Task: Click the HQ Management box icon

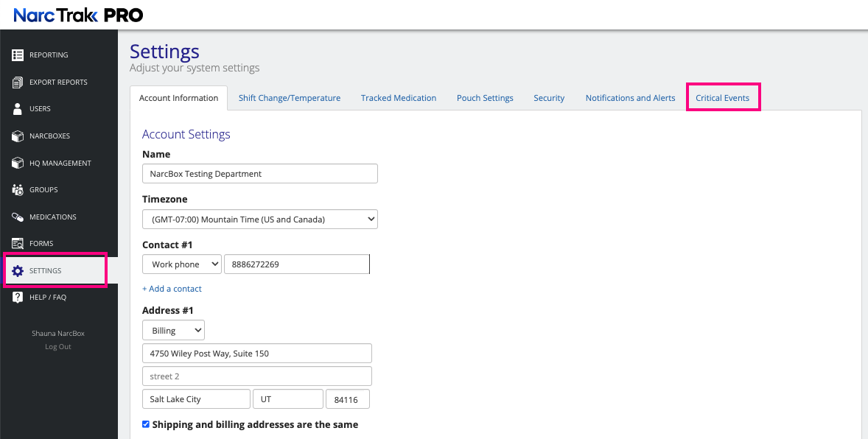Action: tap(18, 163)
